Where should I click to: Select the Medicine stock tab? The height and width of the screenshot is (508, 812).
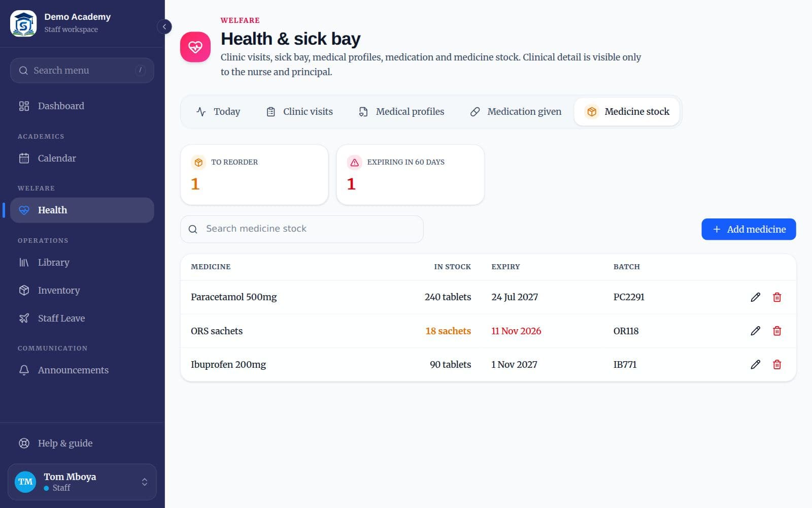(627, 112)
